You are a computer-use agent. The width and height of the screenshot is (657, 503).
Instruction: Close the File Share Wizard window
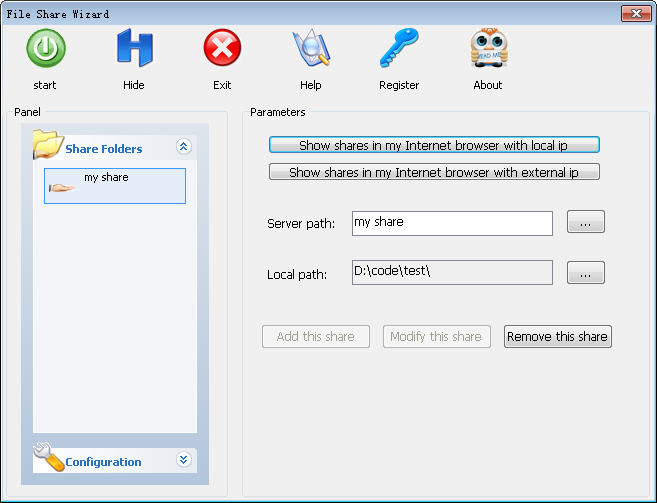click(x=635, y=14)
